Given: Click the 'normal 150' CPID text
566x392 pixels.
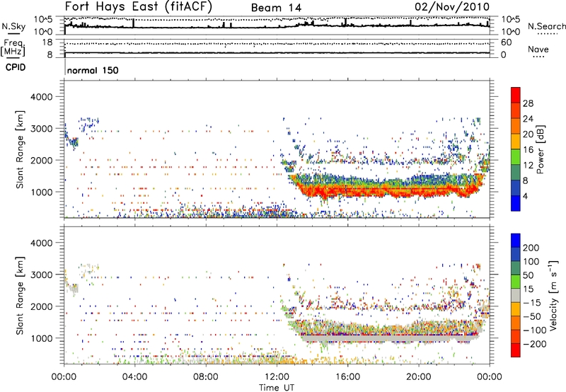Looking at the screenshot, I should (x=93, y=70).
